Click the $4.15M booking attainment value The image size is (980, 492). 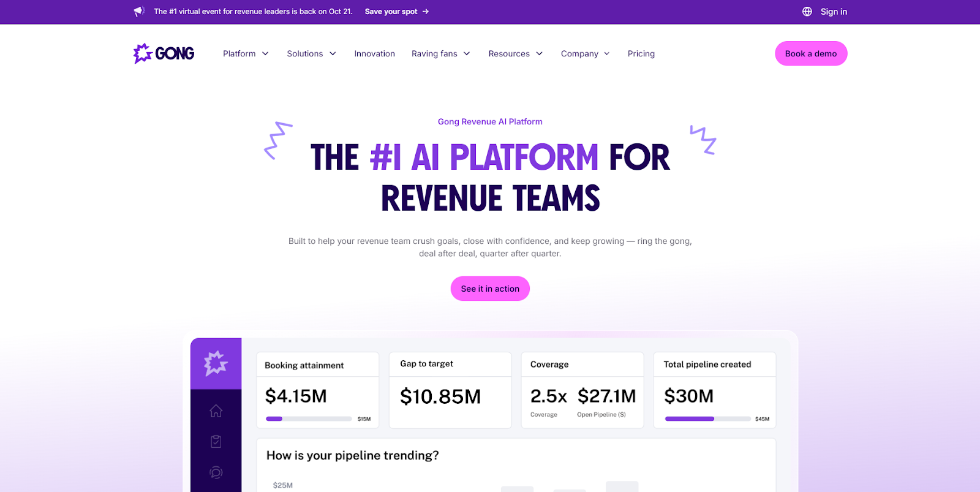pyautogui.click(x=296, y=396)
